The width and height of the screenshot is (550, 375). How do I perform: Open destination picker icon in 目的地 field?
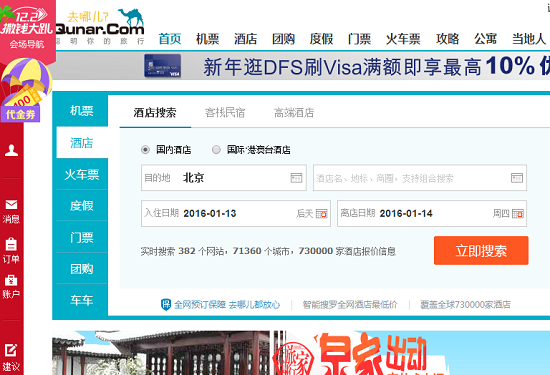pyautogui.click(x=296, y=178)
